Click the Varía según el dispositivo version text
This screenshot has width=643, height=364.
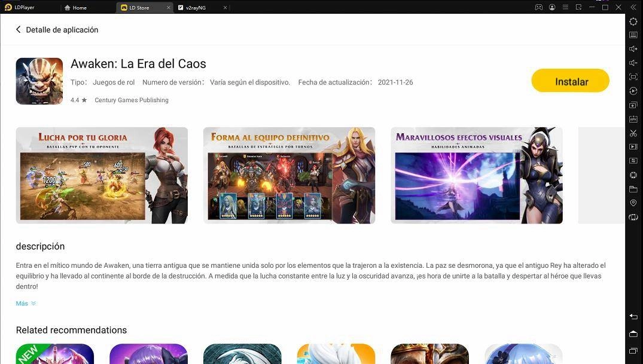pos(250,82)
